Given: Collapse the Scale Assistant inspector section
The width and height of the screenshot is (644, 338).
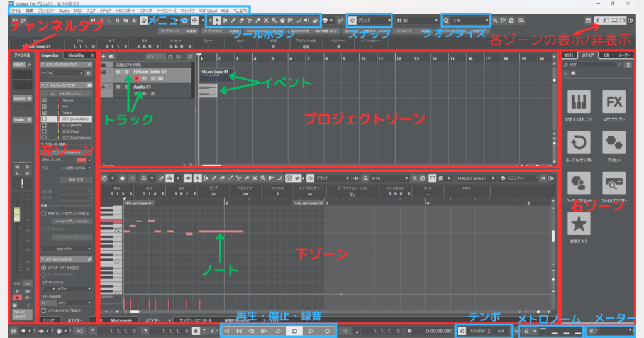Looking at the screenshot, I should [43, 259].
